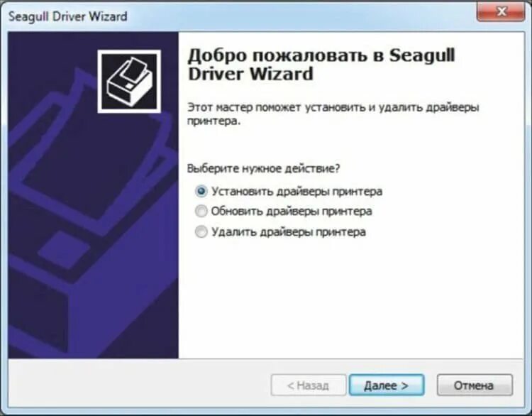Image resolution: width=532 pixels, height=416 pixels.
Task: Click the Удалить драйверы принтера label text
Action: coord(289,232)
